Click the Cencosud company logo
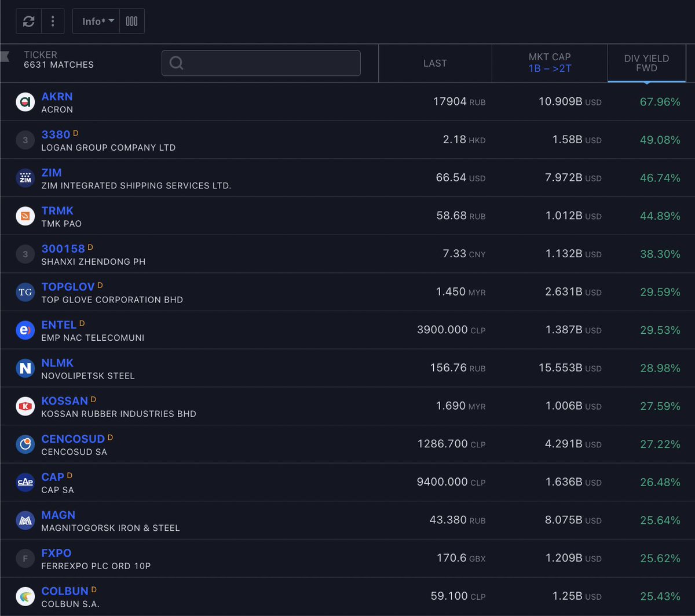The width and height of the screenshot is (695, 616). 25,445
